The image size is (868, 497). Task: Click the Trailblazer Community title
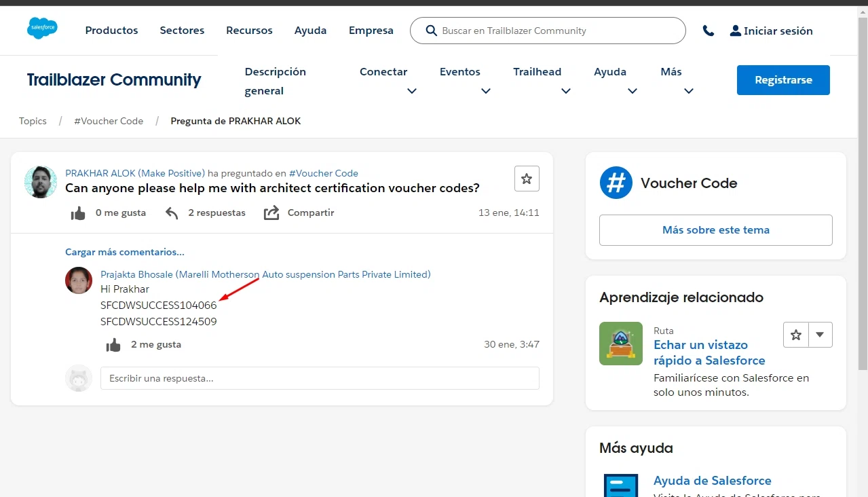click(x=114, y=79)
